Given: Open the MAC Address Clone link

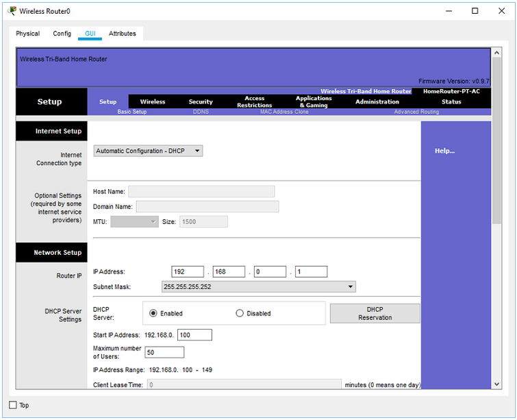Looking at the screenshot, I should (284, 112).
